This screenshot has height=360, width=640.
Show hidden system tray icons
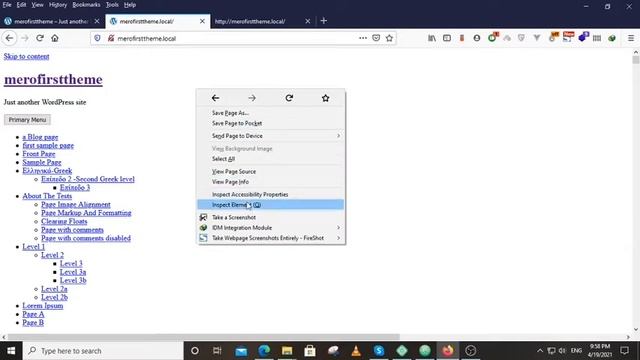pos(540,351)
